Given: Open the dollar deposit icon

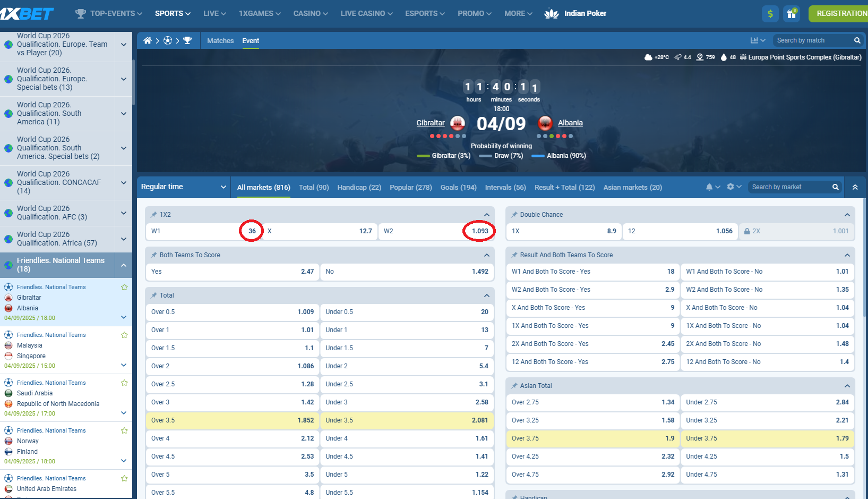Looking at the screenshot, I should (x=770, y=14).
